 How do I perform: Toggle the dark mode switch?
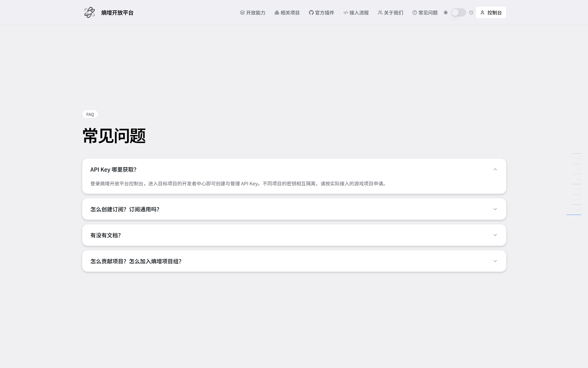click(458, 13)
